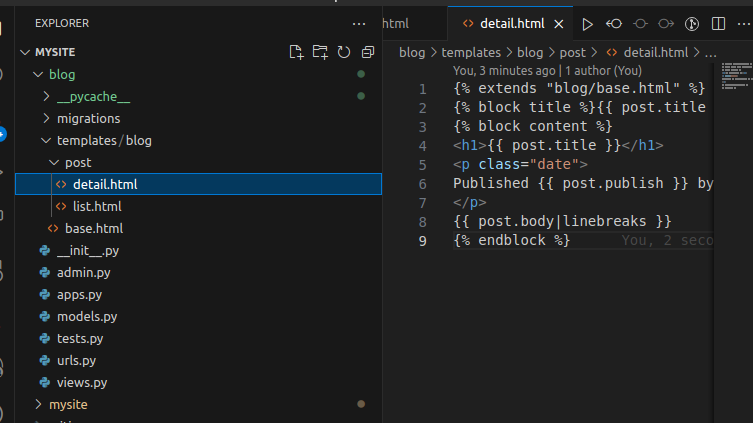Screen dimensions: 753x423
Task: Click line number 5 in the gutter
Action: (422, 165)
